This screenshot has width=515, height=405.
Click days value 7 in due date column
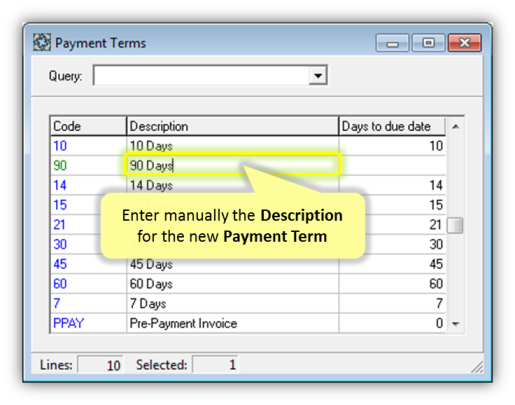(x=392, y=303)
